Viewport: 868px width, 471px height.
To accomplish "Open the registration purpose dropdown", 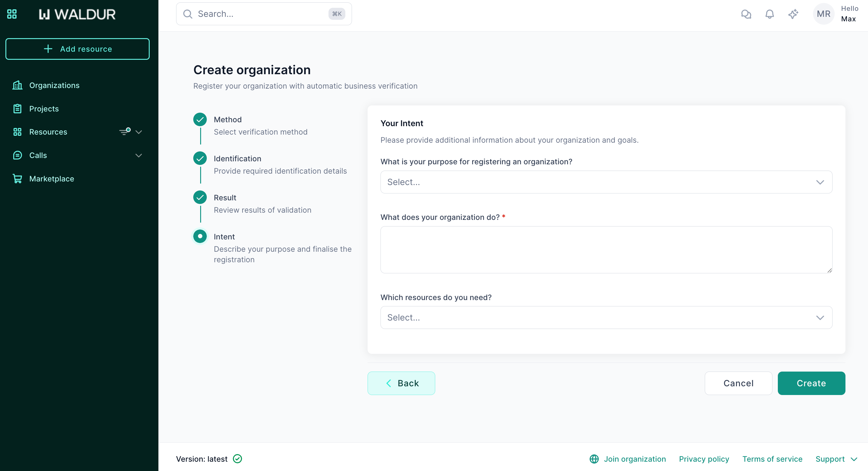I will (x=606, y=182).
